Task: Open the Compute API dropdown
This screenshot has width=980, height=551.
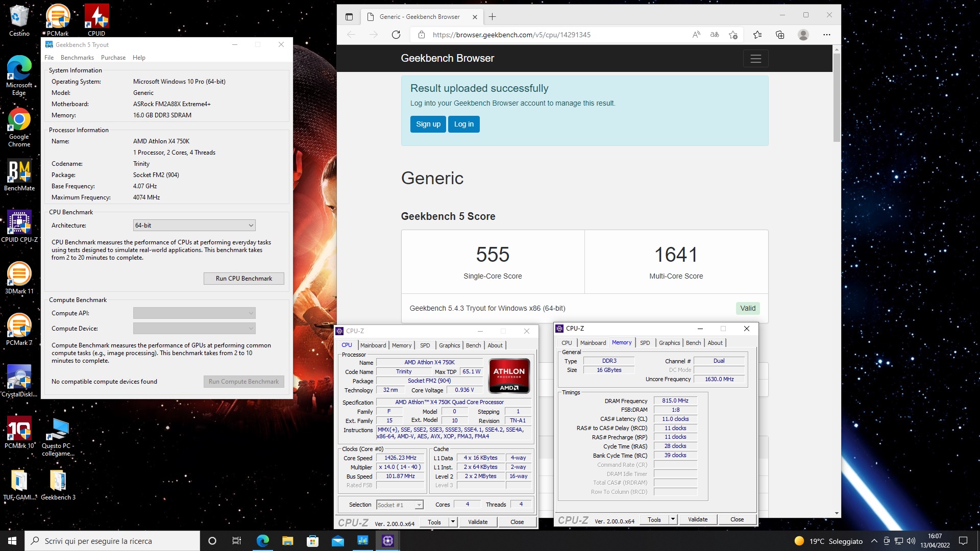Action: pos(194,313)
